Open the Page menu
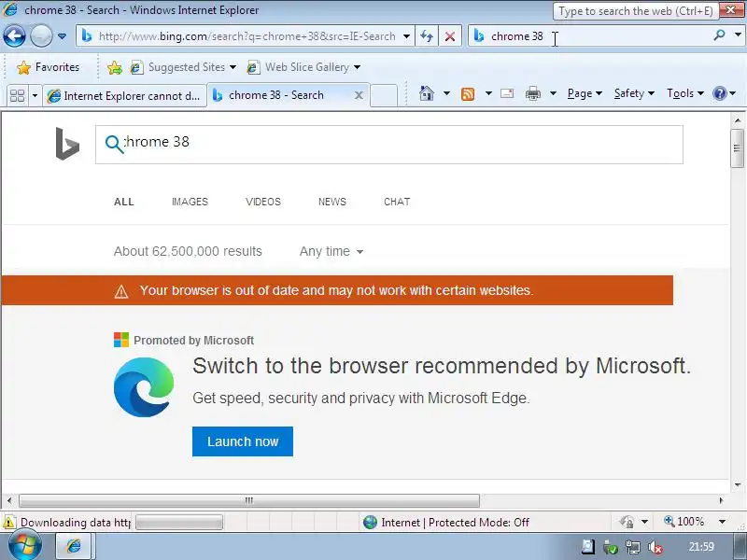The height and width of the screenshot is (560, 747). 585,93
